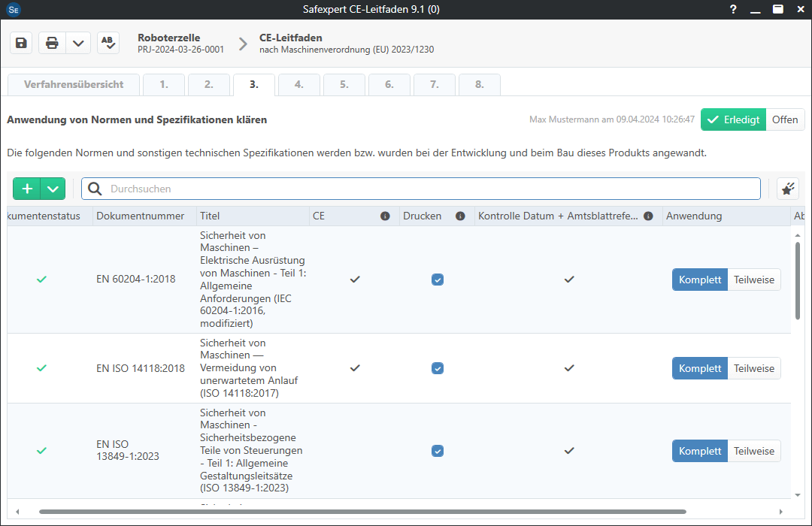Start spell check with the AB icon

pyautogui.click(x=108, y=42)
